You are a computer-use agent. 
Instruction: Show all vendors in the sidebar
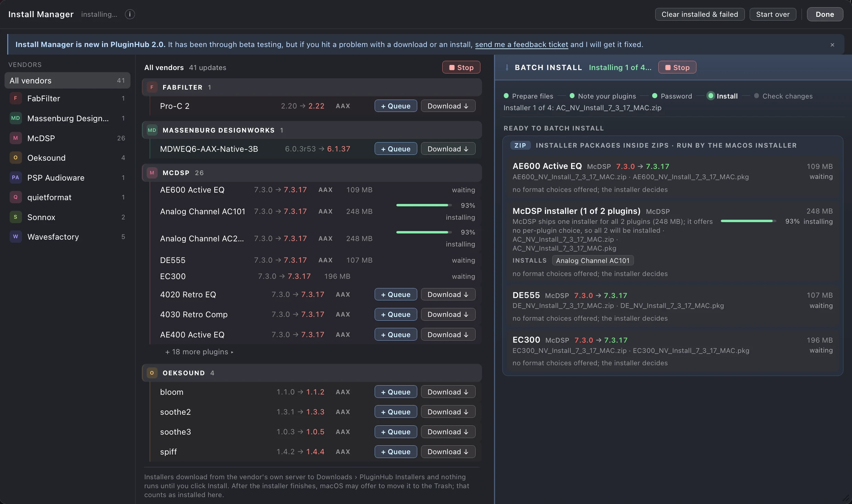[67, 81]
